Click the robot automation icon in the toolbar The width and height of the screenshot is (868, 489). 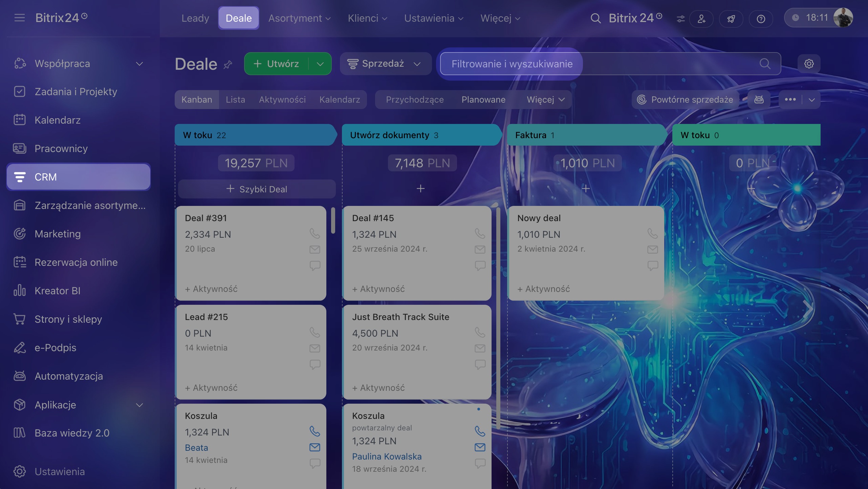pyautogui.click(x=759, y=100)
